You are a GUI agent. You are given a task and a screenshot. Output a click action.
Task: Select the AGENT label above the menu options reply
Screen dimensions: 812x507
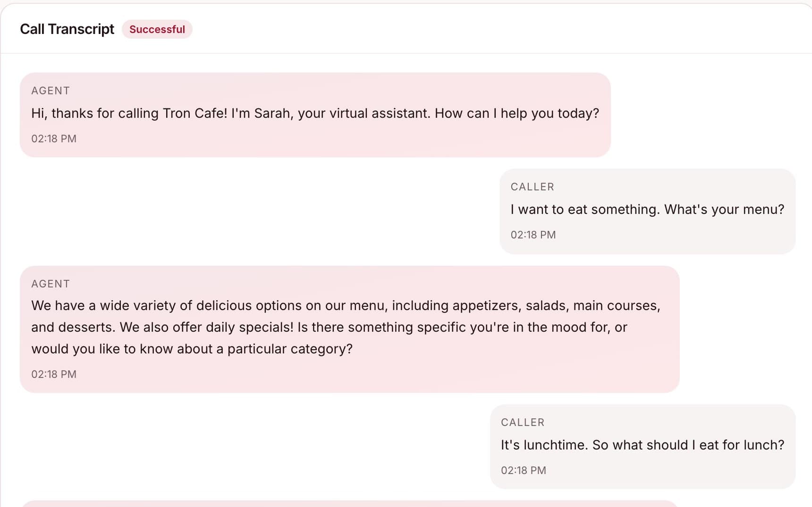click(51, 284)
